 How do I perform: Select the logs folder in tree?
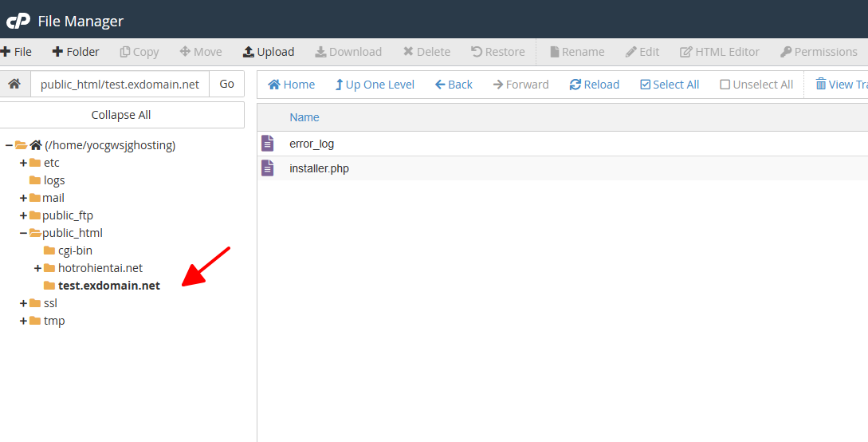click(53, 180)
